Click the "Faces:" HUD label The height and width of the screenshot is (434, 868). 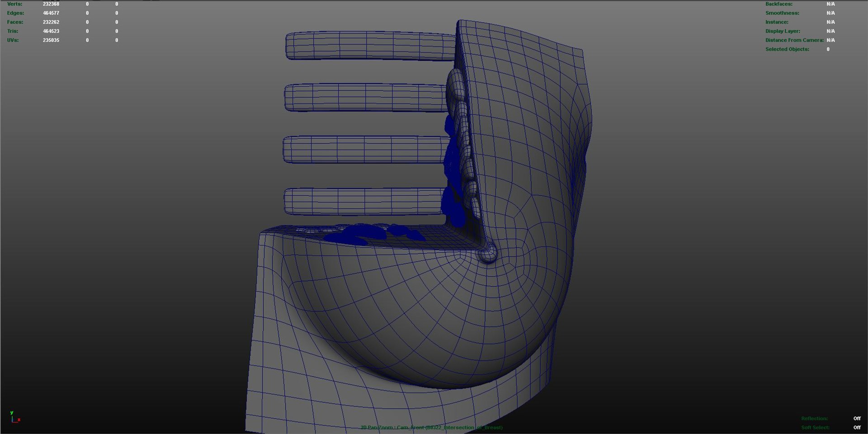pyautogui.click(x=15, y=22)
